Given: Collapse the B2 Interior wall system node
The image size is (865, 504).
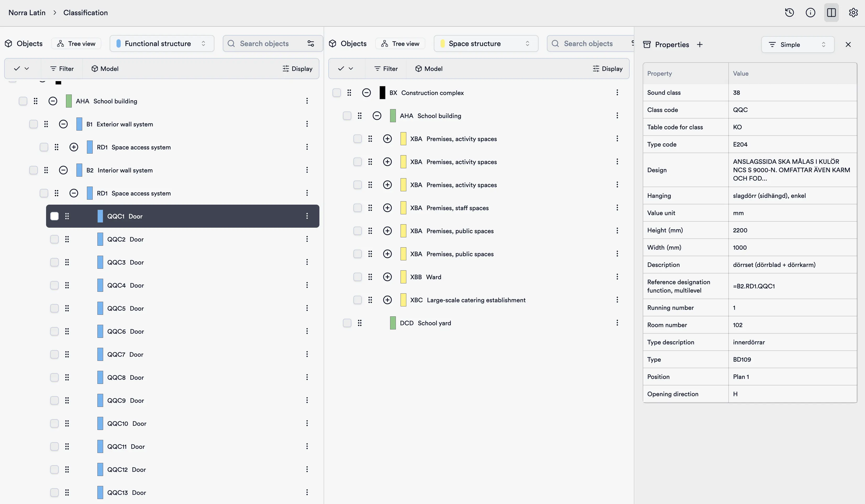Looking at the screenshot, I should pos(63,170).
